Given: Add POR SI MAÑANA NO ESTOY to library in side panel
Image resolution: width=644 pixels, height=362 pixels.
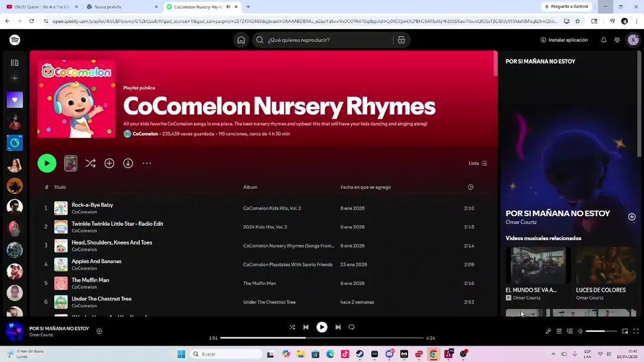Looking at the screenshot, I should (x=632, y=217).
